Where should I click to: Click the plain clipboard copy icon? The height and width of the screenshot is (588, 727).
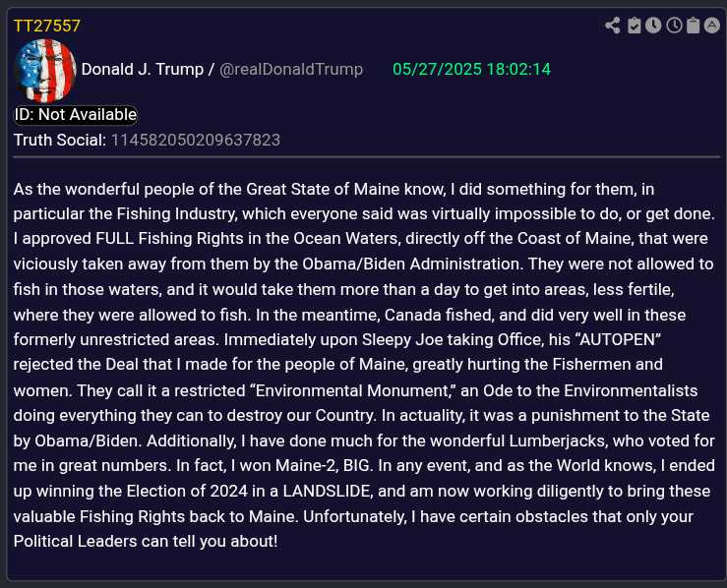tap(693, 26)
